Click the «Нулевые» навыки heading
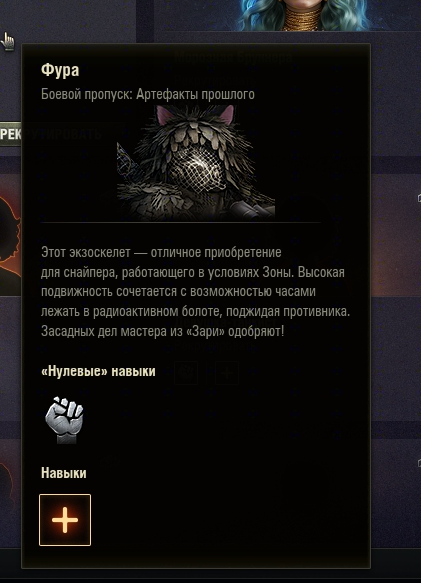The width and height of the screenshot is (421, 583). click(98, 371)
